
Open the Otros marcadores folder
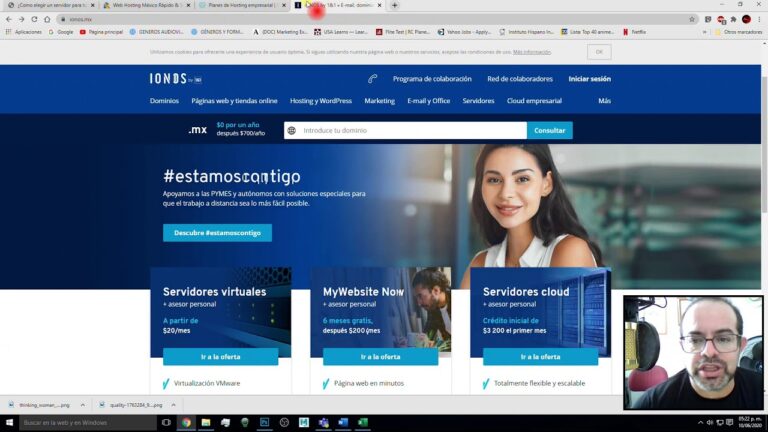pos(739,32)
